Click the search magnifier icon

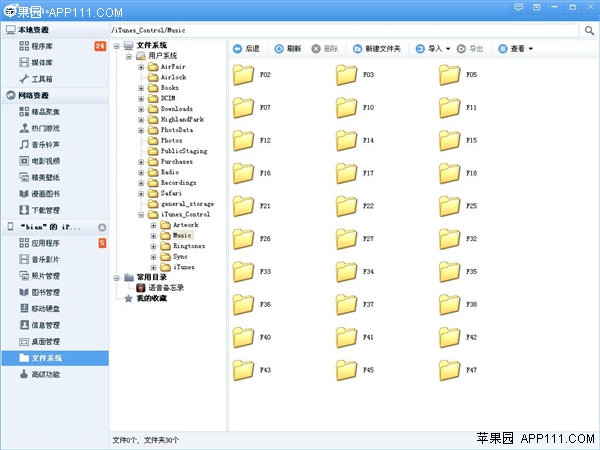click(x=589, y=30)
